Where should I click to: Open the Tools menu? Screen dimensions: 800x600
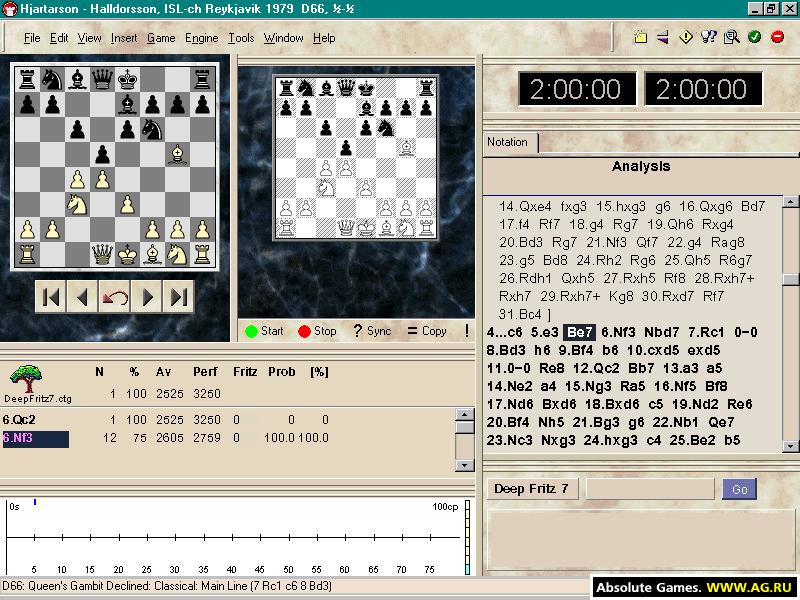(x=241, y=38)
